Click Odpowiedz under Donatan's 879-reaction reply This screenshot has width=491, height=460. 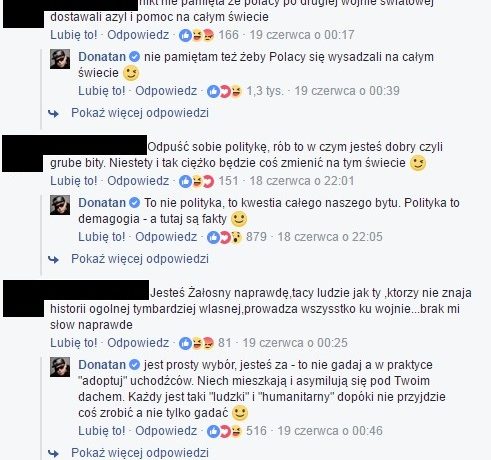click(x=166, y=237)
